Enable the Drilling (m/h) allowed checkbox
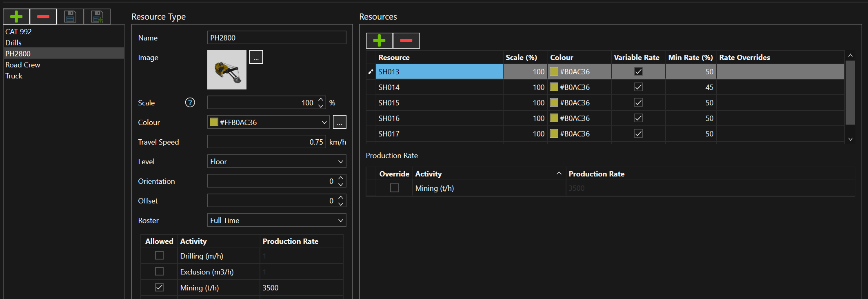 point(159,256)
